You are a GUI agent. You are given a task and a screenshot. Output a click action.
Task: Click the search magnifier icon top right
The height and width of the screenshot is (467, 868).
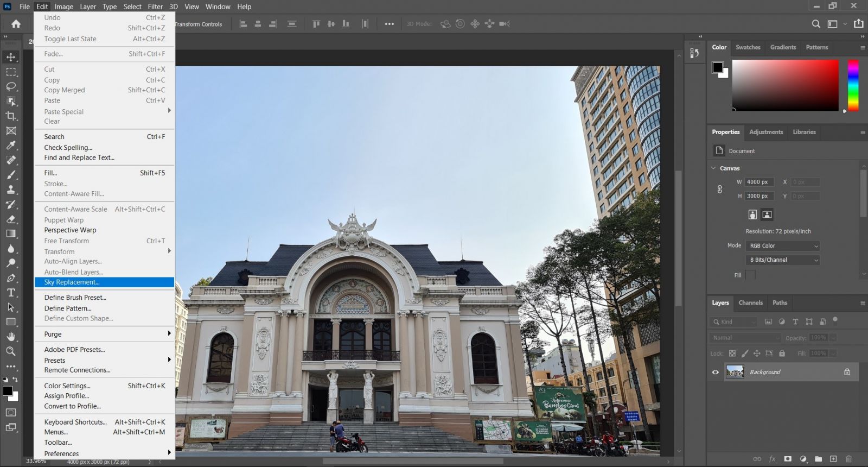[x=816, y=24]
